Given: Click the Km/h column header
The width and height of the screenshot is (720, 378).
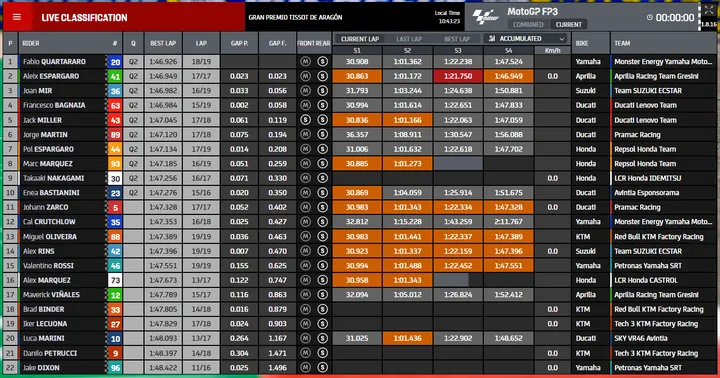Looking at the screenshot, I should point(552,51).
